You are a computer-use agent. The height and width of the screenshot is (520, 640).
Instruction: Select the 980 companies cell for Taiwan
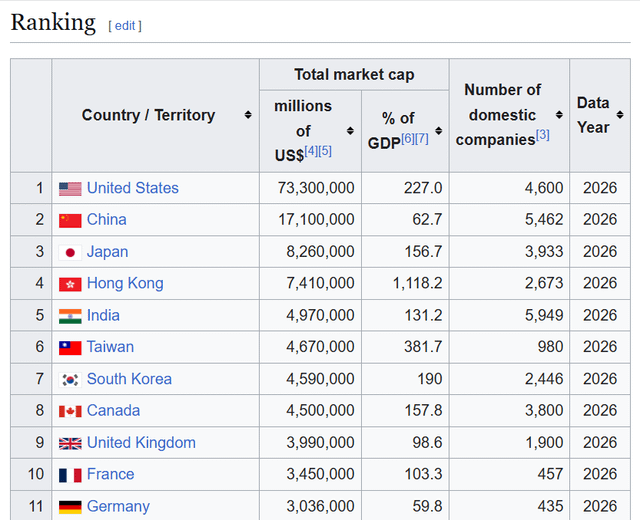509,347
